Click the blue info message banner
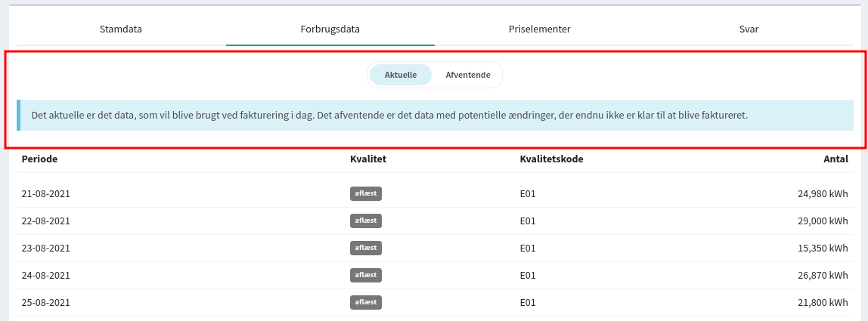Screen dimensions: 868x321 tap(435, 116)
